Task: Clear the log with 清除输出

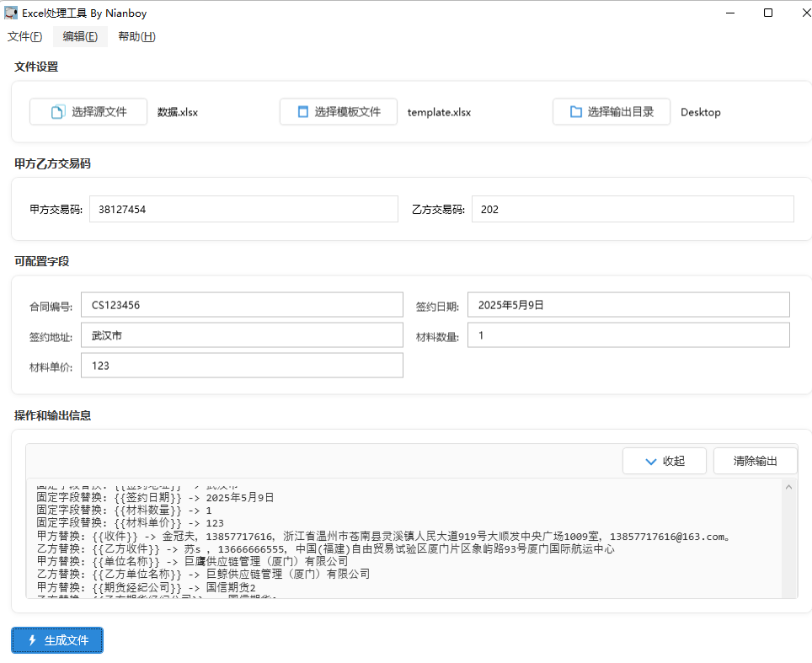Action: pos(755,461)
